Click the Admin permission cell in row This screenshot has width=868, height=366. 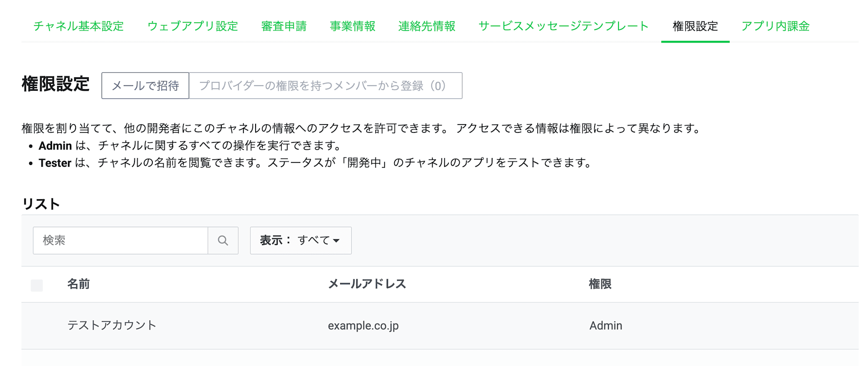tap(605, 326)
